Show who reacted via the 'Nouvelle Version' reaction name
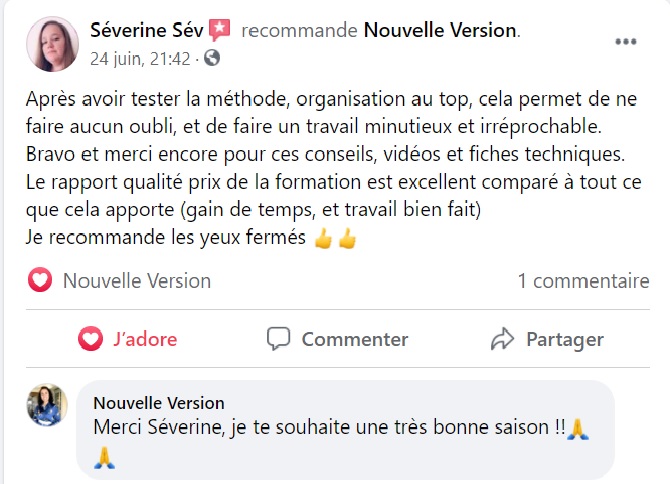The height and width of the screenshot is (484, 670). (x=137, y=281)
